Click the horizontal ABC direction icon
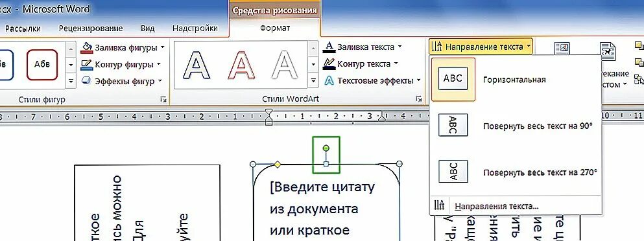644x241 pixels. (453, 79)
